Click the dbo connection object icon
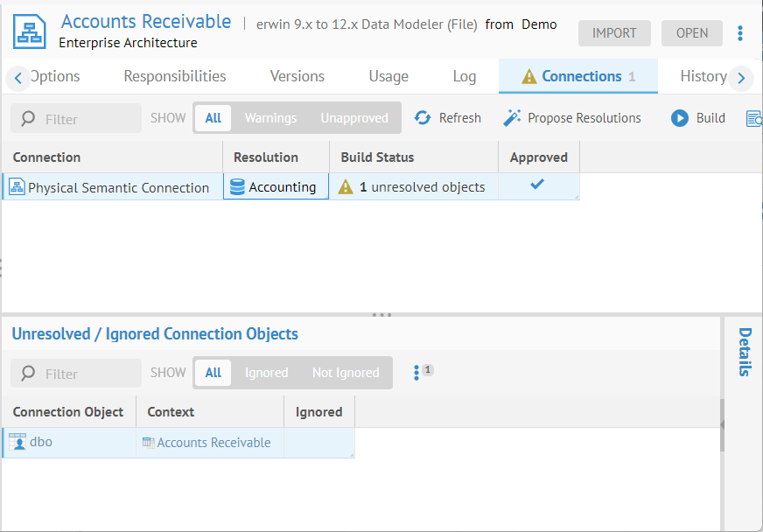The image size is (763, 532). [x=17, y=443]
